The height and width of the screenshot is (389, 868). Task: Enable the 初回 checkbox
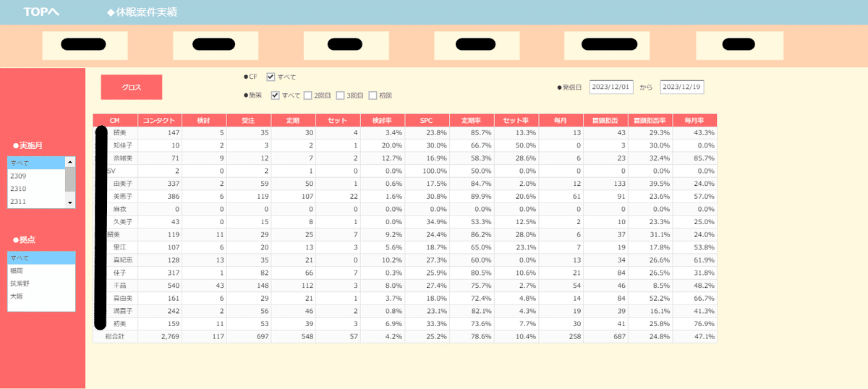click(373, 95)
